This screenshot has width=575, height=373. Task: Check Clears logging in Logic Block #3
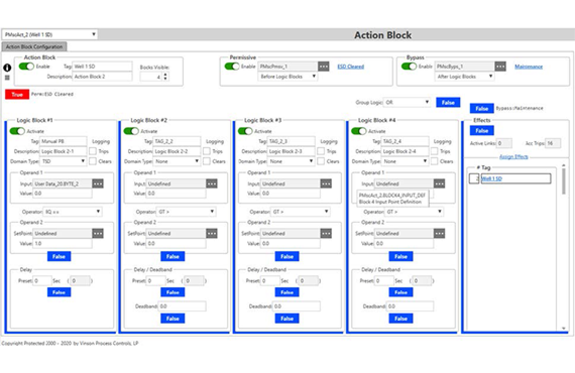point(321,161)
